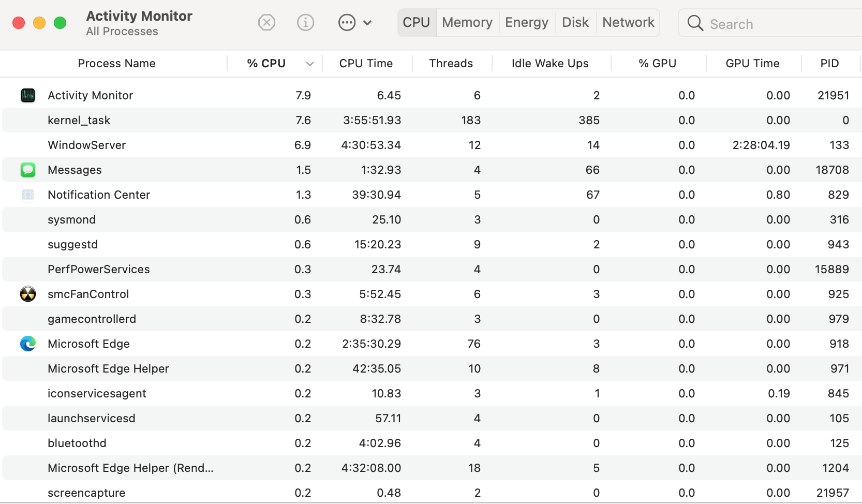The width and height of the screenshot is (862, 504).
Task: Select the Notification Center process name
Action: tap(99, 195)
